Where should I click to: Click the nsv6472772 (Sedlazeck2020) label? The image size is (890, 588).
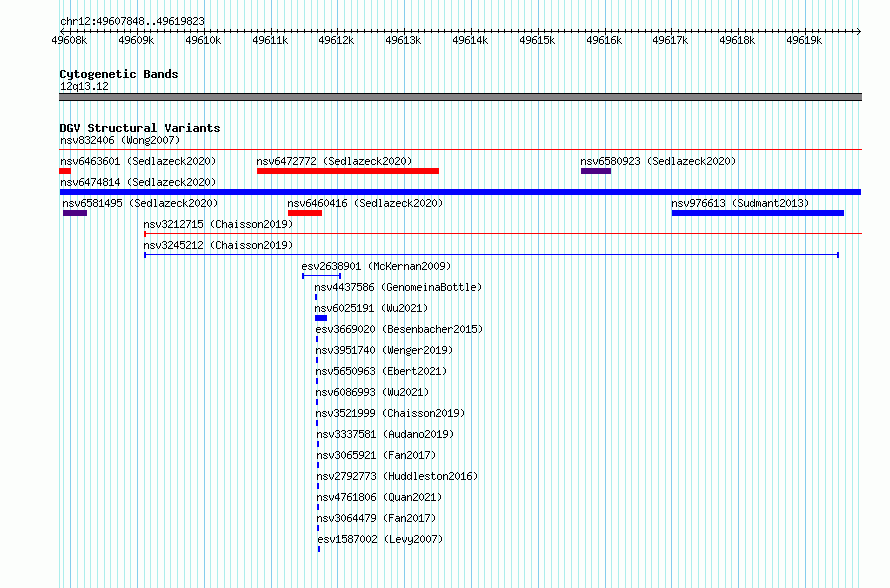pos(334,161)
